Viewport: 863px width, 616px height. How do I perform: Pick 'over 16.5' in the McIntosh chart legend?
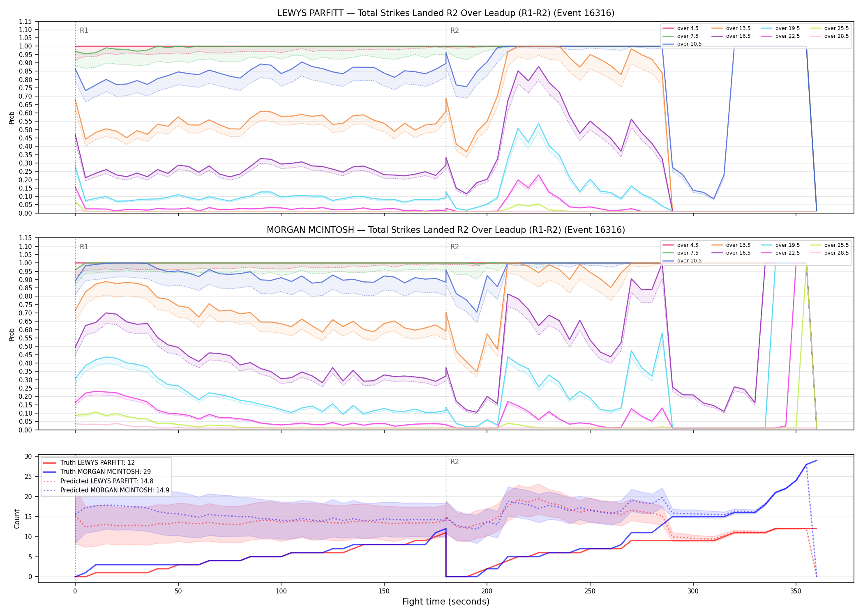731,253
